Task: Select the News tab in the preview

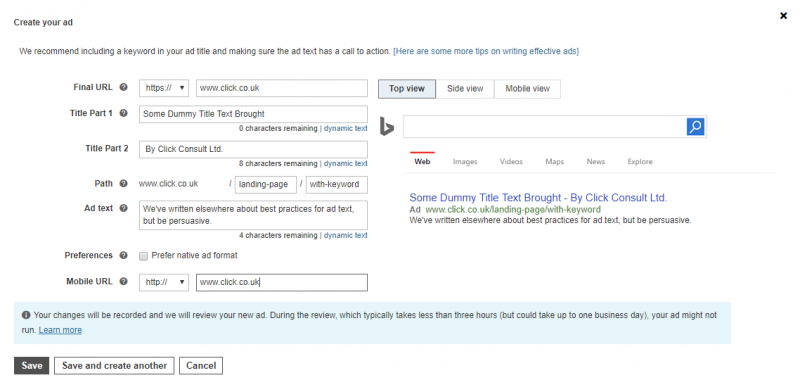Action: [595, 162]
